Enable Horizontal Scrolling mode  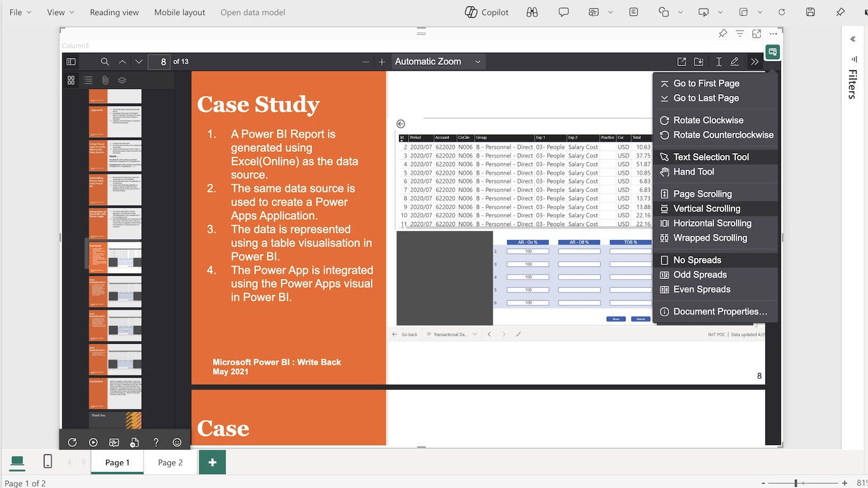pos(711,223)
